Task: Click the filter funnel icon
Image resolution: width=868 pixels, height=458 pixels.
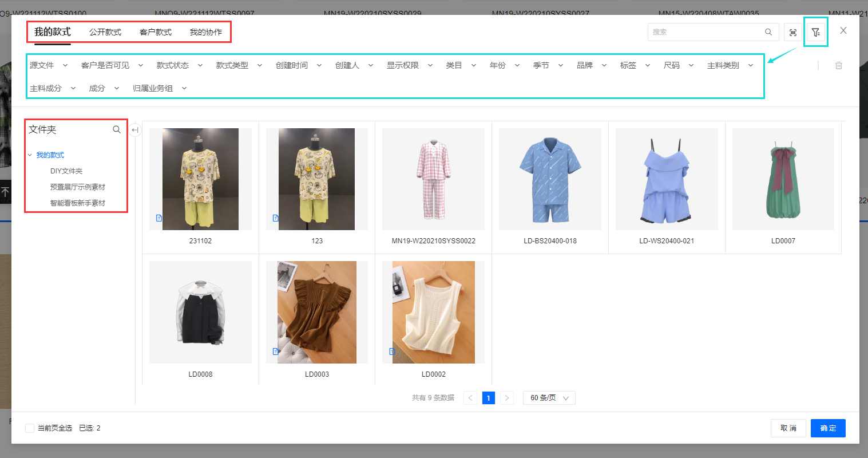Action: (x=816, y=33)
